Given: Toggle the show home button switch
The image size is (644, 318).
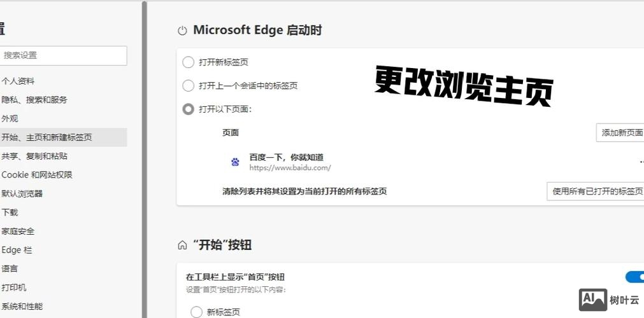Looking at the screenshot, I should 634,277.
